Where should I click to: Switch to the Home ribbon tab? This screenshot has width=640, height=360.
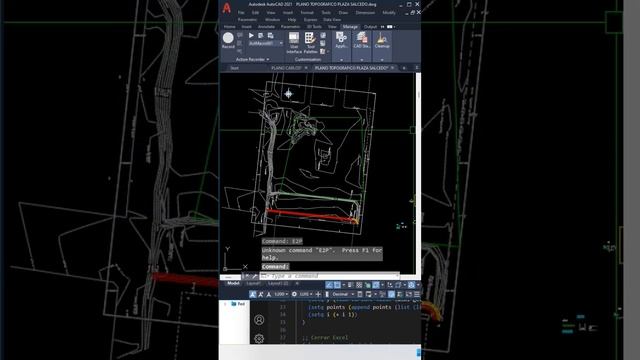[229, 27]
